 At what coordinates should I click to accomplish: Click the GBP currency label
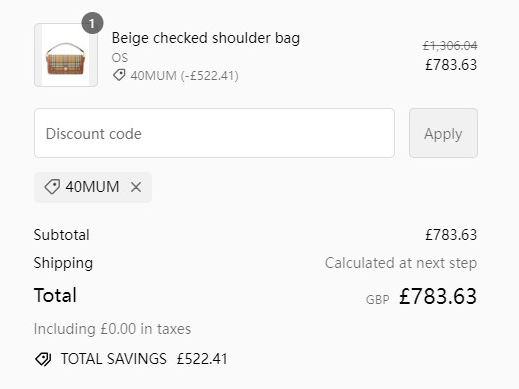click(377, 300)
